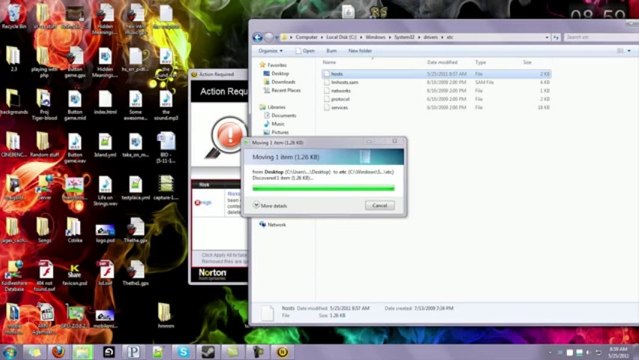Create a New folder from toolbar

point(360,51)
